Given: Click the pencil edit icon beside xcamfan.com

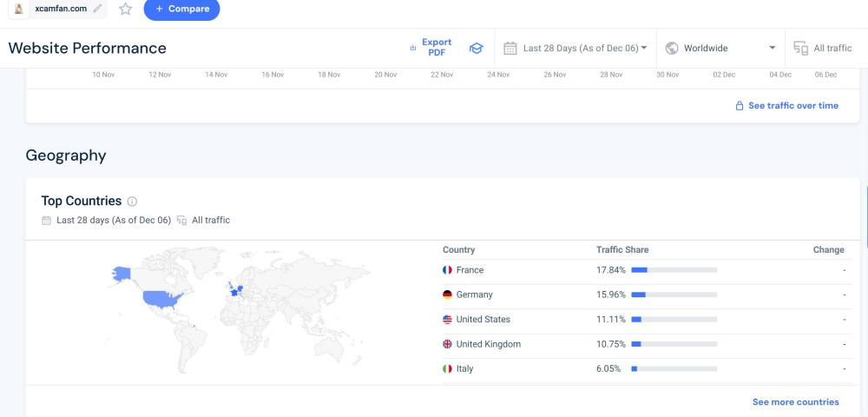Looking at the screenshot, I should click(x=97, y=9).
